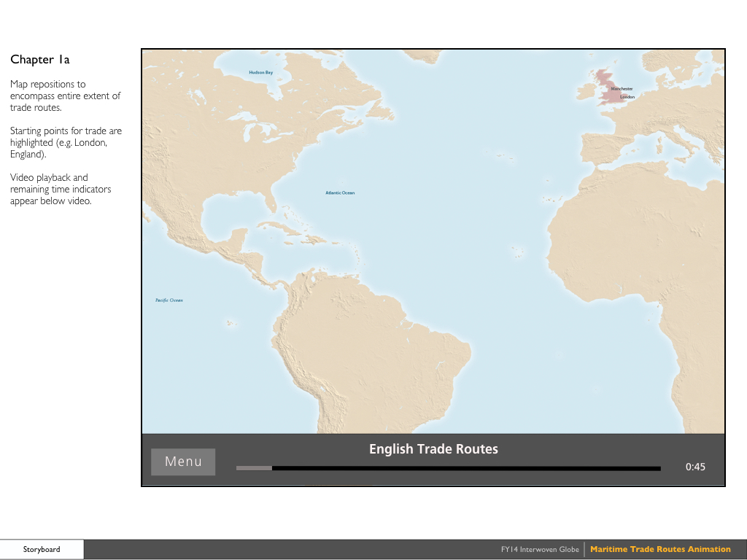Click the English Trade Routes title

pyautogui.click(x=433, y=449)
